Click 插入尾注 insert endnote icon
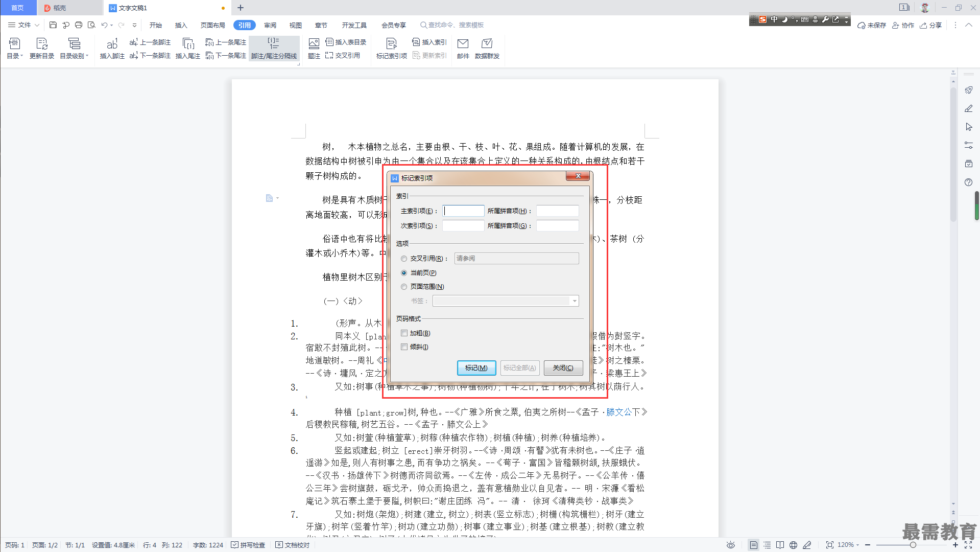This screenshot has width=980, height=552. pyautogui.click(x=188, y=48)
